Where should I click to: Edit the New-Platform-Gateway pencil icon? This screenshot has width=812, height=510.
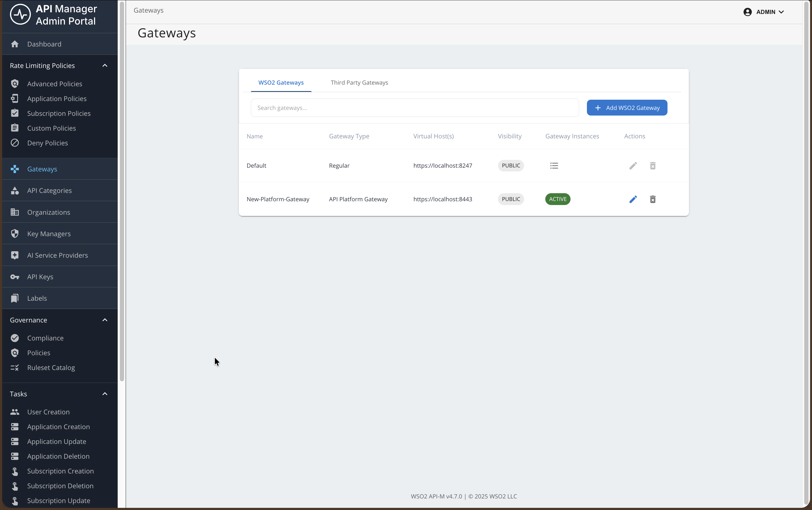click(633, 199)
